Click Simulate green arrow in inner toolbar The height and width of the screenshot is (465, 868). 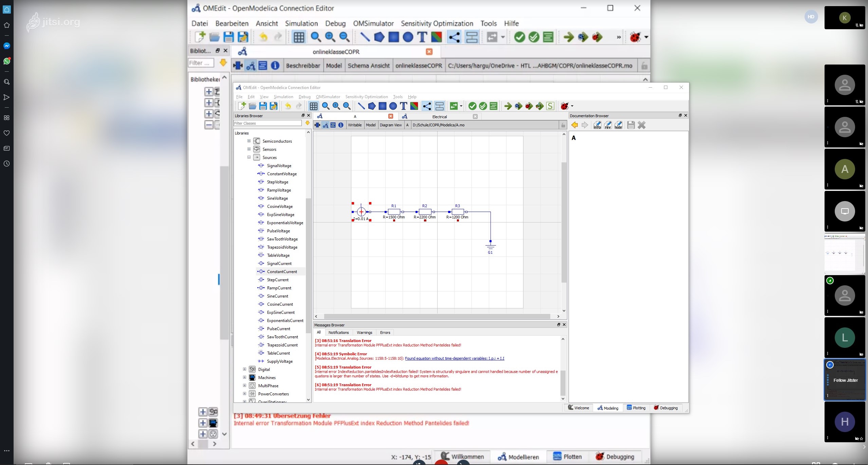508,106
